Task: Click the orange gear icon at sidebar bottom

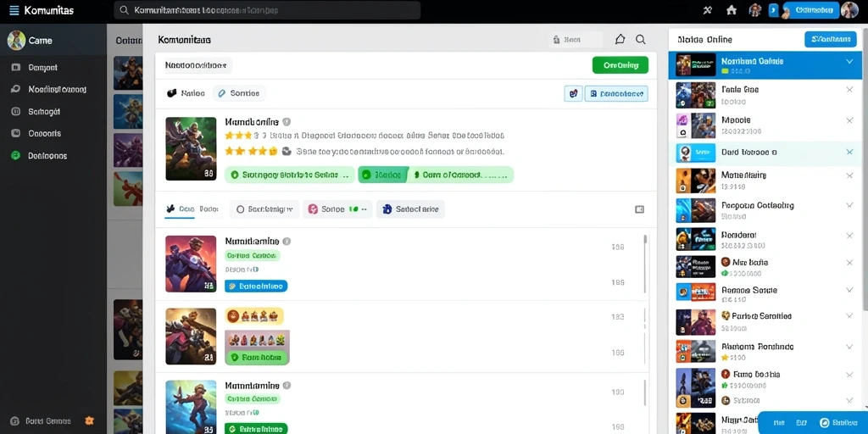Action: 88,420
